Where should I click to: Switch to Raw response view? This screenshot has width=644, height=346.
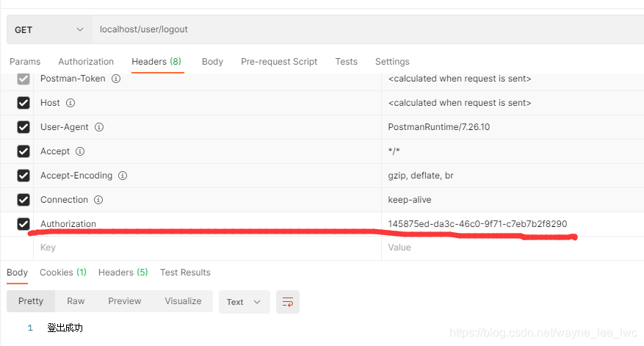76,301
